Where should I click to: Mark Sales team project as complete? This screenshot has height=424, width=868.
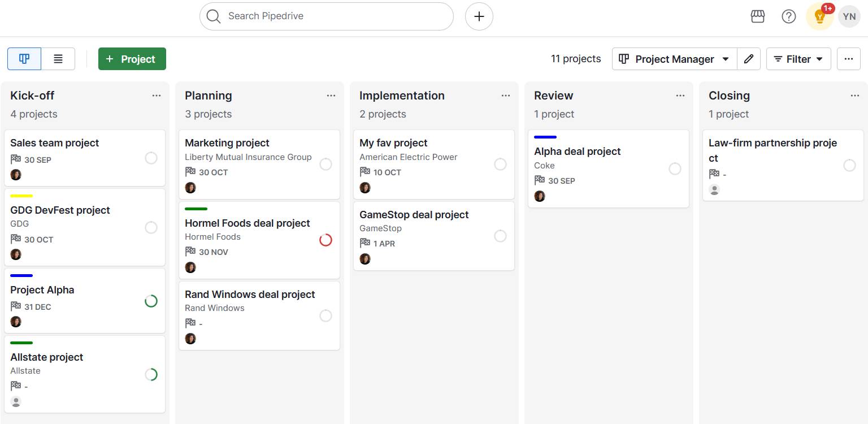tap(151, 158)
